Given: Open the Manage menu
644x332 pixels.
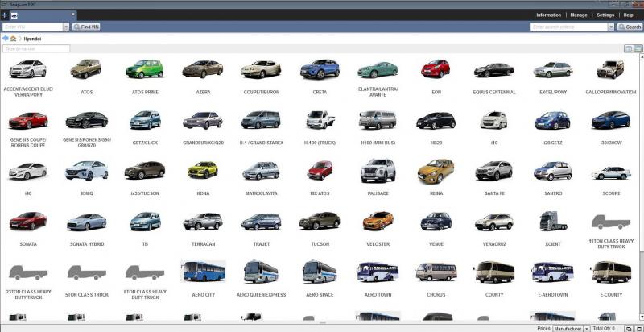Looking at the screenshot, I should click(578, 15).
